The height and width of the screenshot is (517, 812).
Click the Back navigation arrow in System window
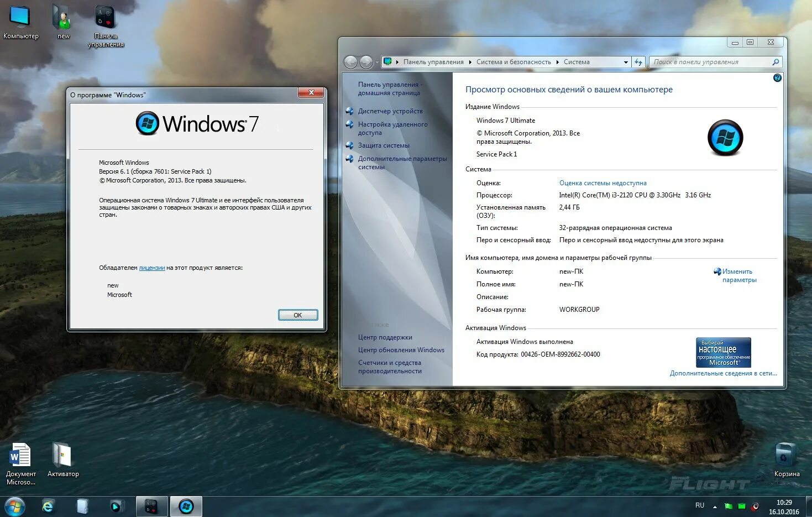(x=350, y=62)
